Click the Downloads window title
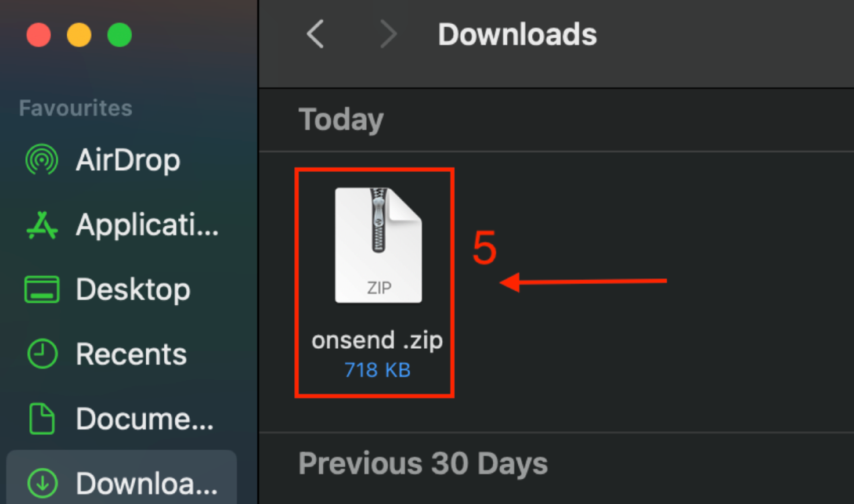The image size is (854, 504). coord(517,34)
